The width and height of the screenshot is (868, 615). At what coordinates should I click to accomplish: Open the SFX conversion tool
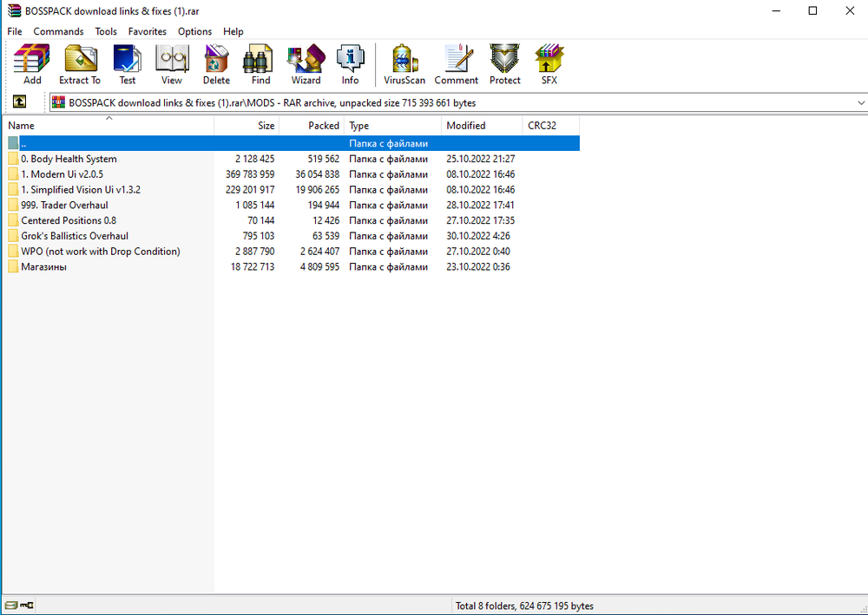[x=549, y=64]
